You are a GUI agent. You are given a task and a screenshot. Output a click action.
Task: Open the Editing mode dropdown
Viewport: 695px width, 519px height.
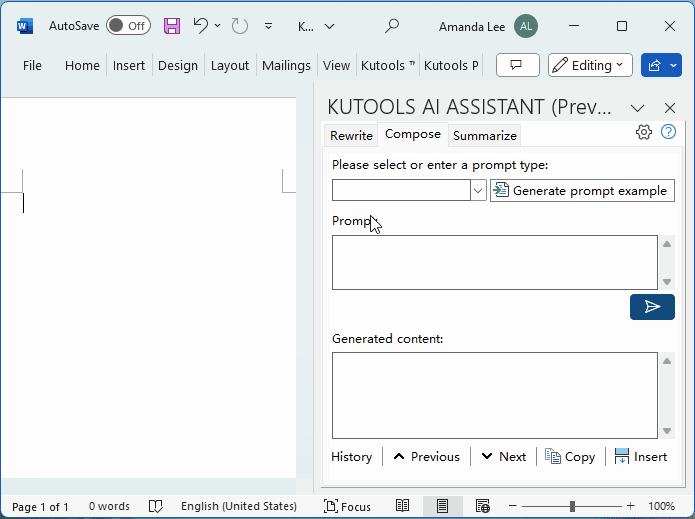point(590,65)
